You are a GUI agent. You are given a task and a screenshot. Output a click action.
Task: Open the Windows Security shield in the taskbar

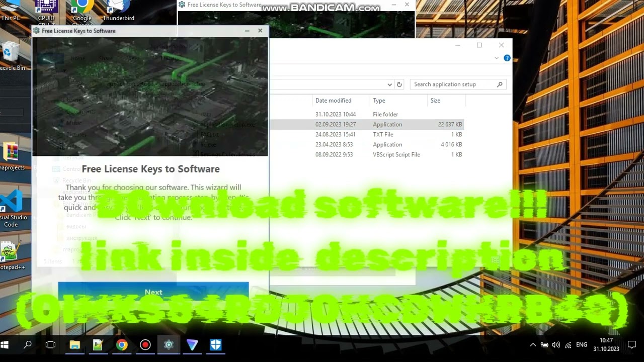[216, 345]
